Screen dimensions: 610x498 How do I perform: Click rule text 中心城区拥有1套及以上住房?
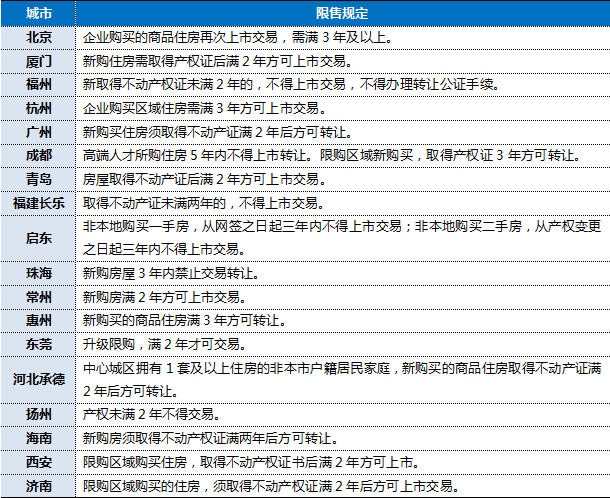coord(170,368)
